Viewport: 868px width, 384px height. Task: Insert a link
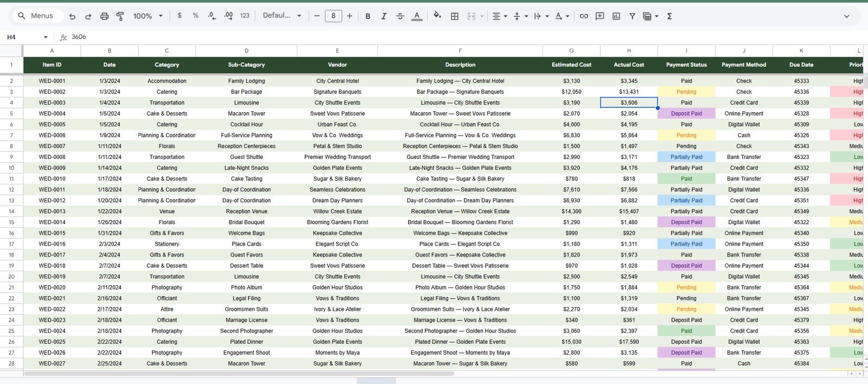point(584,16)
